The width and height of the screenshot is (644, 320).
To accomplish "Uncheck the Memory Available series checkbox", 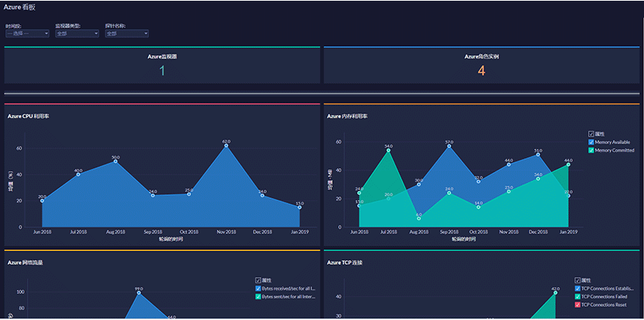I will [x=591, y=142].
